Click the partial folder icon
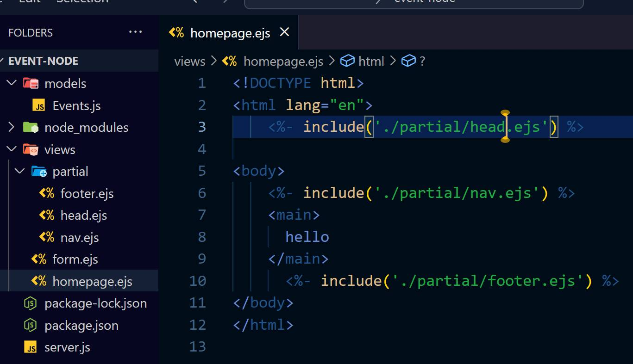Viewport: 633px width, 364px height. (39, 171)
